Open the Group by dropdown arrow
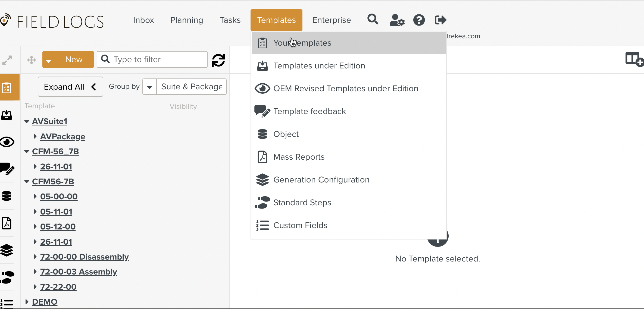 coord(149,87)
